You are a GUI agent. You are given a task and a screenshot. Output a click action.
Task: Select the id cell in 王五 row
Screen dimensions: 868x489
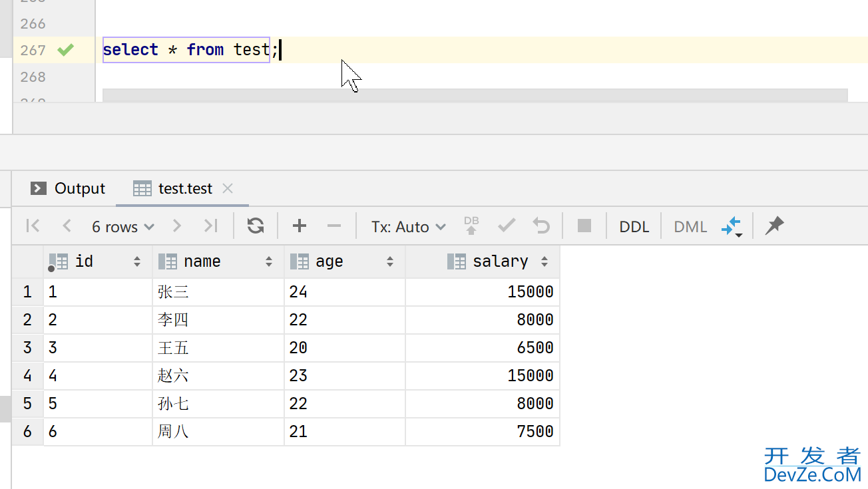coord(98,347)
